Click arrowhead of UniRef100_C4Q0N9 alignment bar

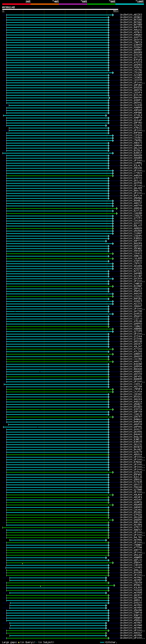(117, 213)
